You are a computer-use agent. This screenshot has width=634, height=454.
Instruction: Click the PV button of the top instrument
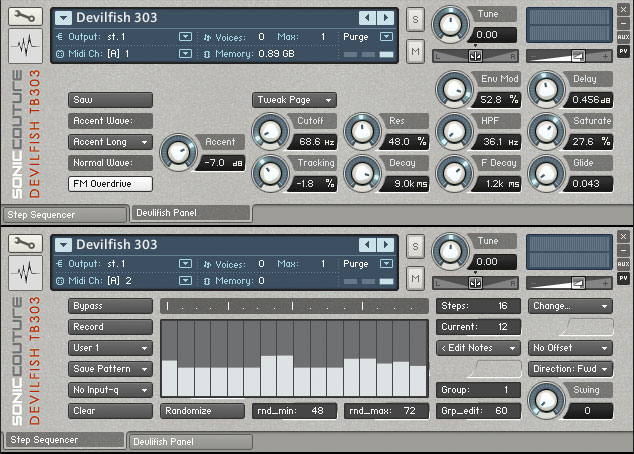coord(623,51)
